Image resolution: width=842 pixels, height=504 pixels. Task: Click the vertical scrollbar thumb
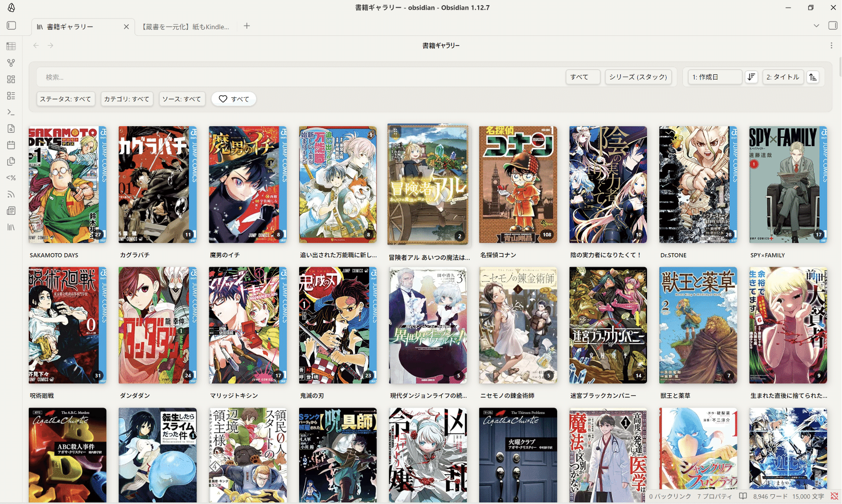(x=840, y=67)
